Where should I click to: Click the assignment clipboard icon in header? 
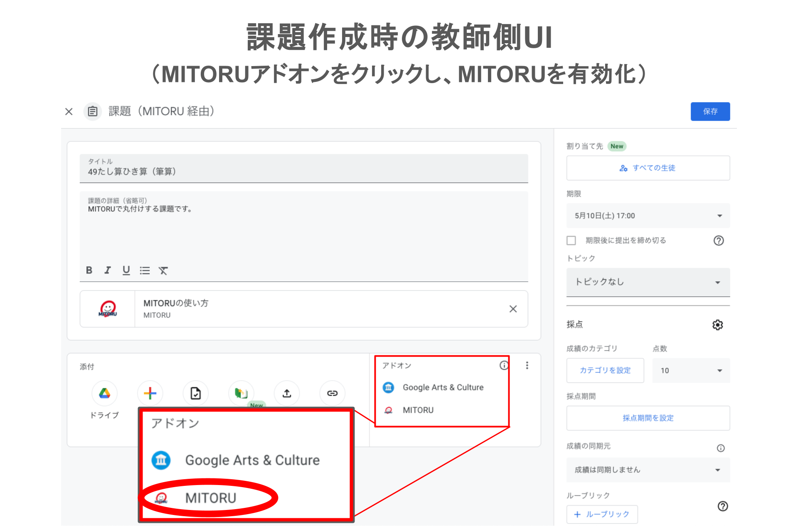point(93,111)
